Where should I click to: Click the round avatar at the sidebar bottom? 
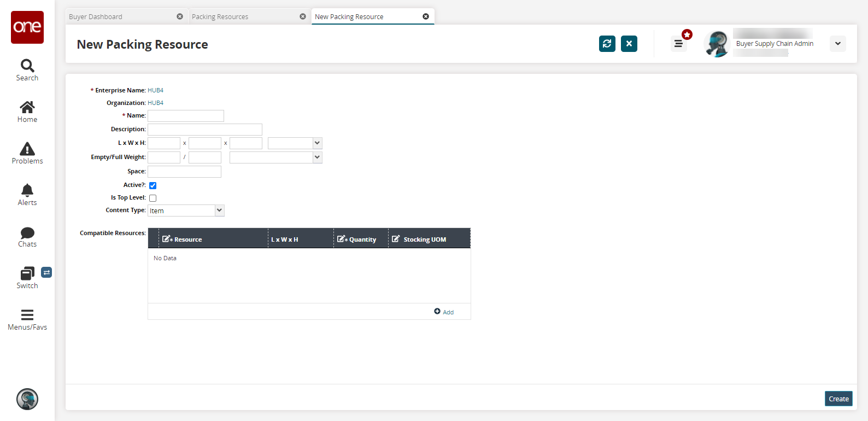[x=27, y=399]
